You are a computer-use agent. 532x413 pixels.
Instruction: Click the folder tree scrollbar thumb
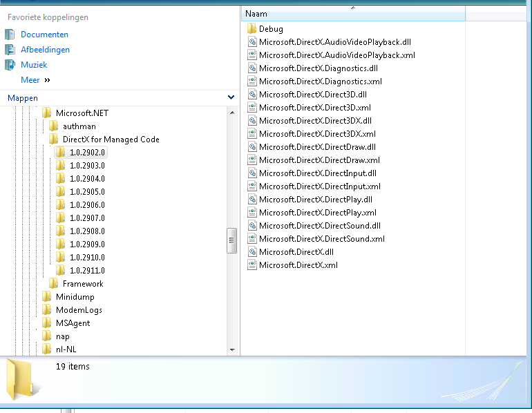pyautogui.click(x=231, y=240)
